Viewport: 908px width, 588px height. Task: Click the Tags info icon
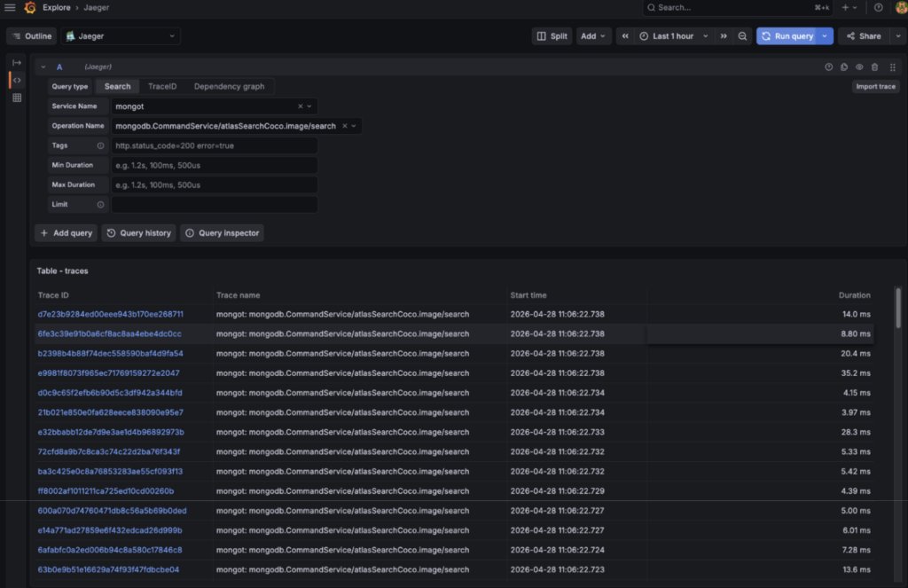pyautogui.click(x=100, y=146)
